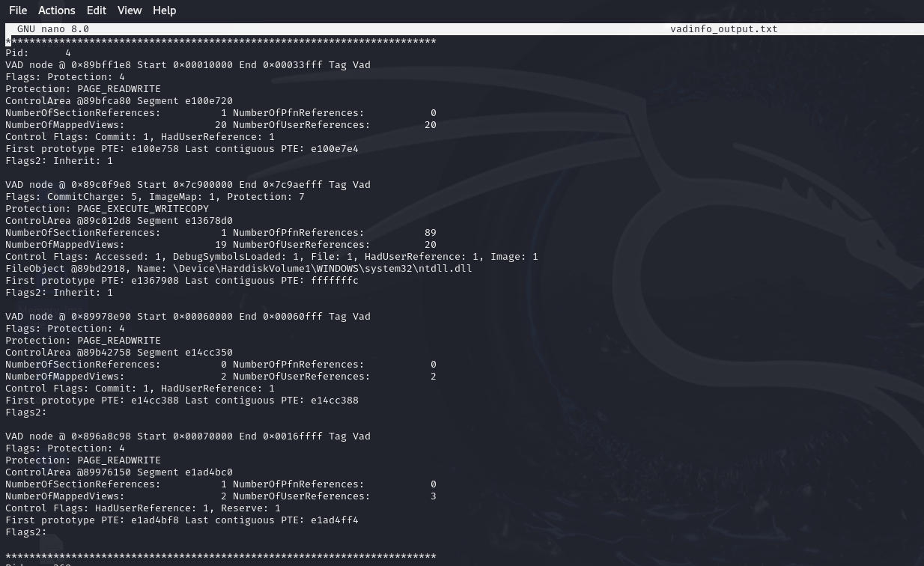Open the Edit menu
Image resolution: width=924 pixels, height=566 pixels.
pos(96,10)
